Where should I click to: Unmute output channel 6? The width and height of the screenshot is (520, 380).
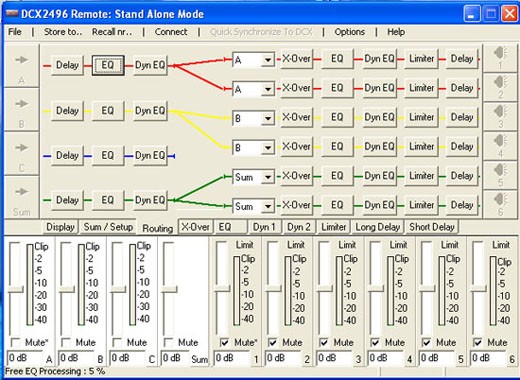tap(478, 342)
